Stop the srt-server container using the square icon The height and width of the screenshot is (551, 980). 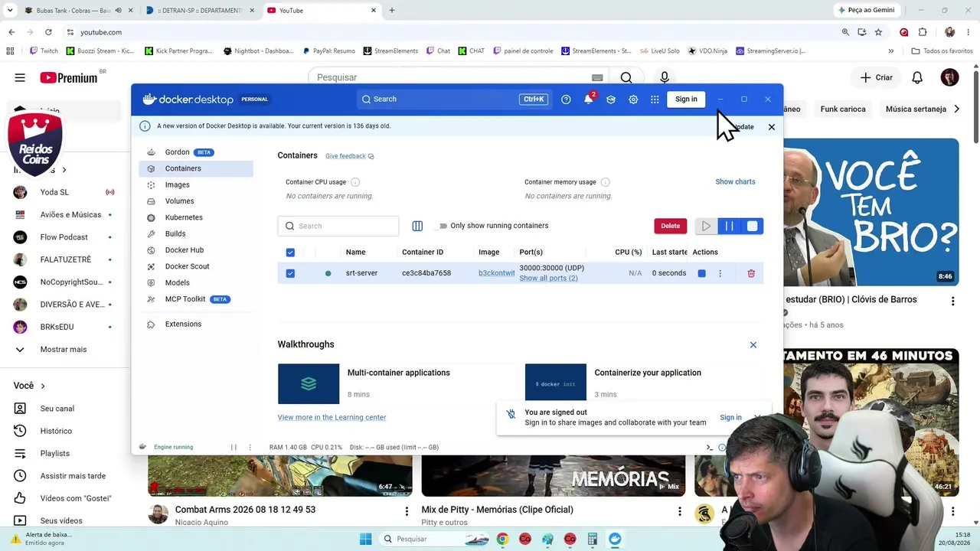point(701,273)
